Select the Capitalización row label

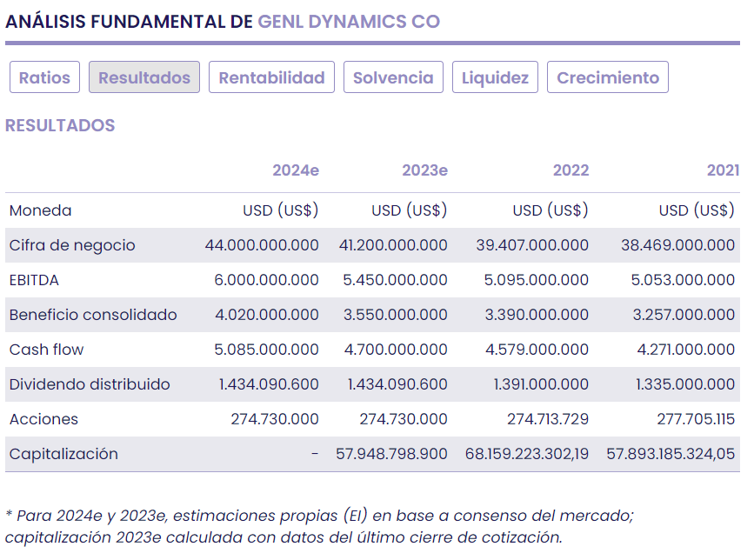pos(63,454)
